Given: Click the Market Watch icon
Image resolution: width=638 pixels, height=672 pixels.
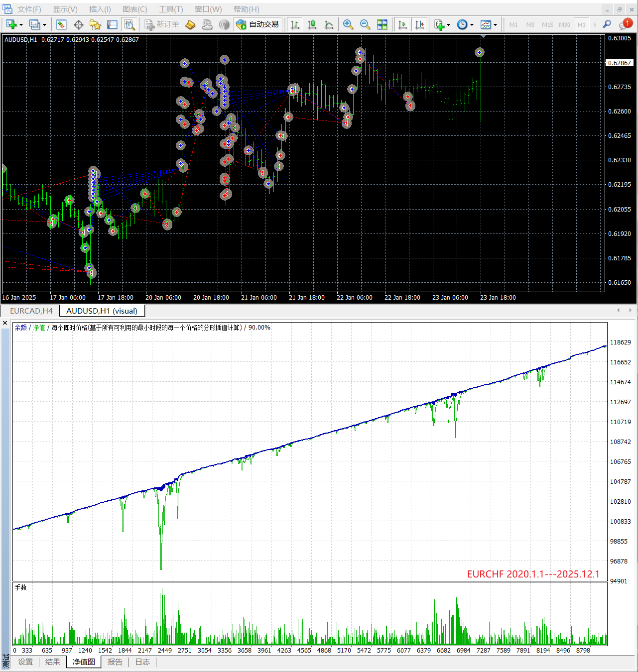Looking at the screenshot, I should point(61,24).
